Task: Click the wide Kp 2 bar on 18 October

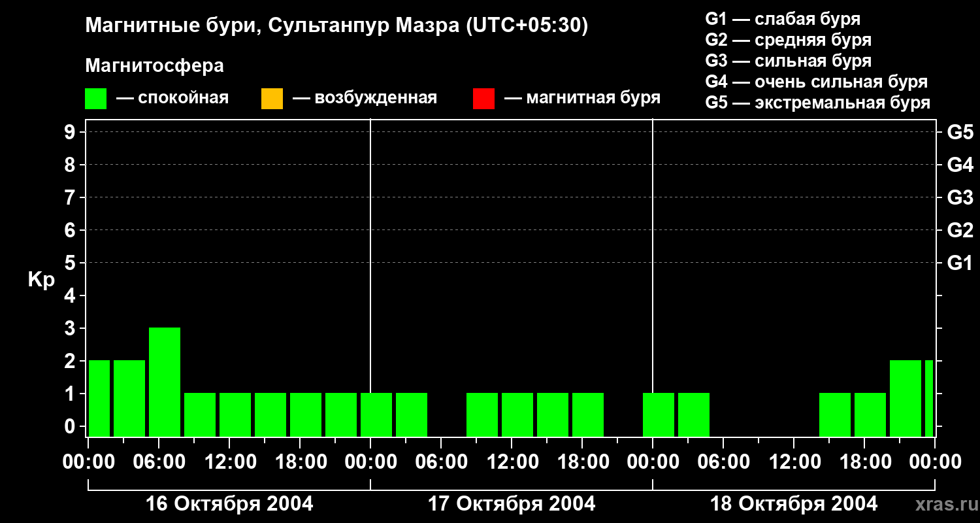Action: (906, 398)
